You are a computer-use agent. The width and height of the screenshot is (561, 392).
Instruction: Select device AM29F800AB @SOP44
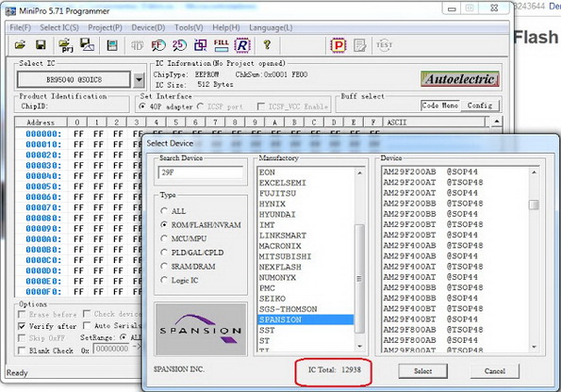tap(455, 340)
